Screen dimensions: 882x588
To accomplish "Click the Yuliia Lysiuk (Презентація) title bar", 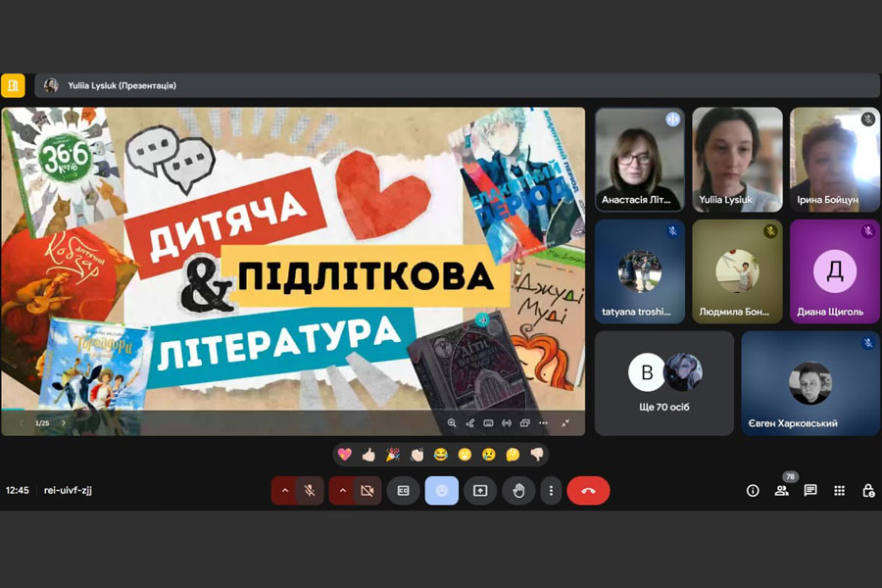I will pyautogui.click(x=458, y=85).
